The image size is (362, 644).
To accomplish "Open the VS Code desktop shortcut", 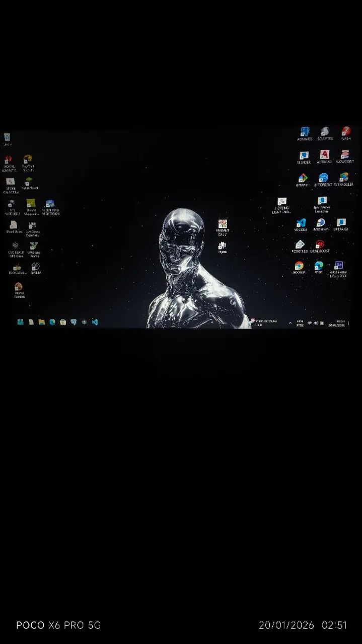I will (x=301, y=223).
